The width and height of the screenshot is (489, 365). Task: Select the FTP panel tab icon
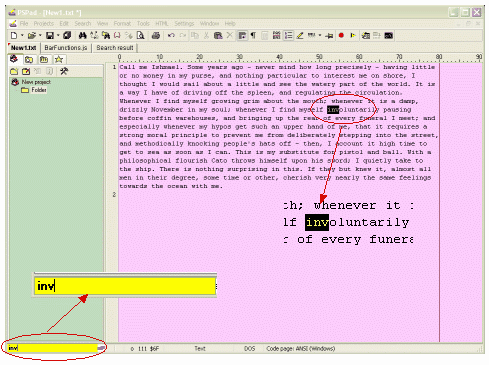tap(44, 60)
